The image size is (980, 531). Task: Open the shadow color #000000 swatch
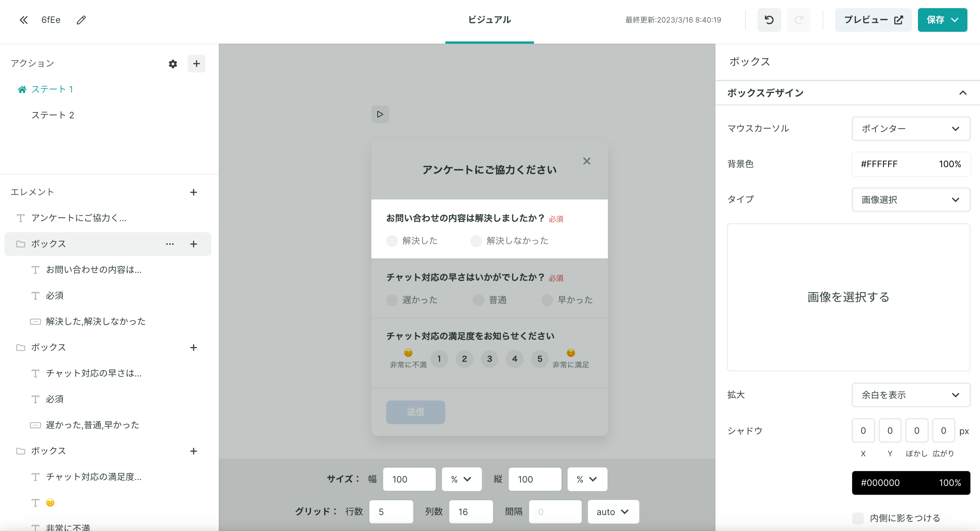click(911, 483)
